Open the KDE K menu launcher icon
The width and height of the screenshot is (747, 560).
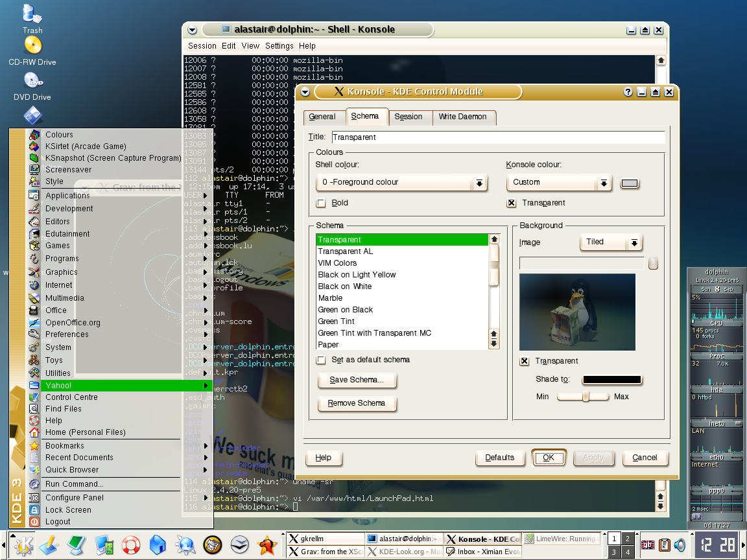coord(23,545)
